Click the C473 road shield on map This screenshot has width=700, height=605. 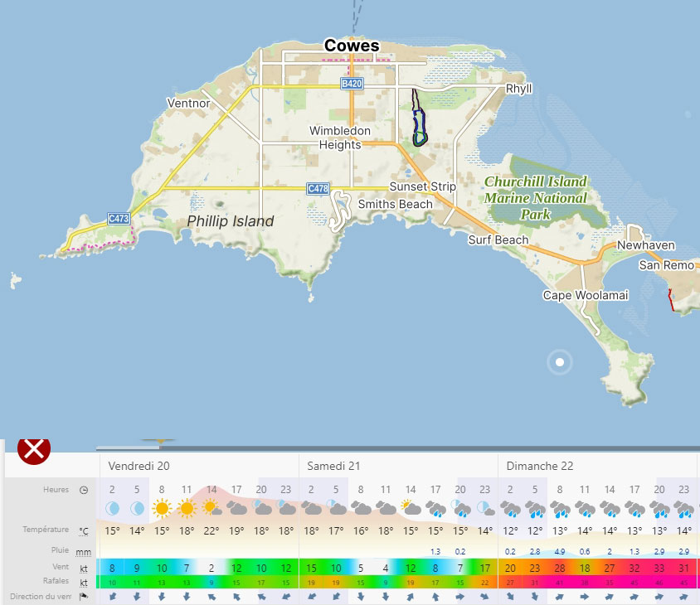click(x=119, y=219)
